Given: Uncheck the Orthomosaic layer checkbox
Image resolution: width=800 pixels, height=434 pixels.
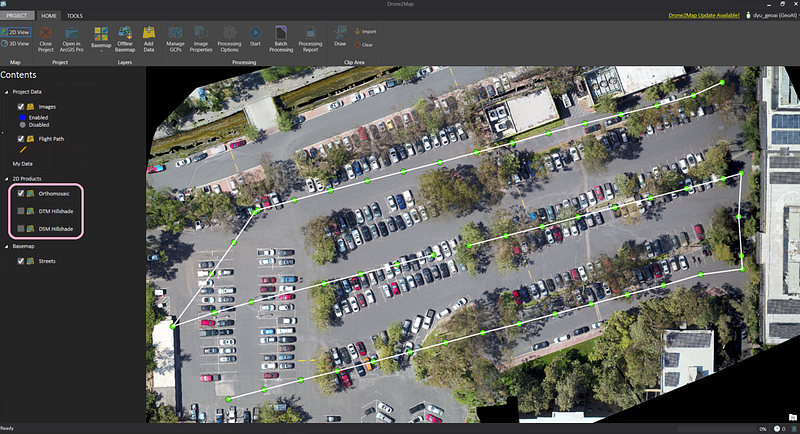Looking at the screenshot, I should pyautogui.click(x=21, y=192).
